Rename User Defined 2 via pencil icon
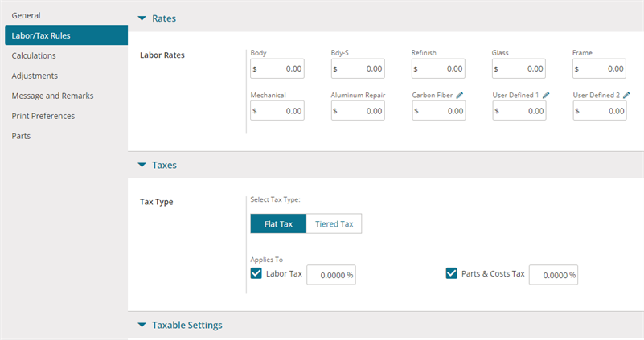Viewport: 644px width, 340px height. (x=626, y=96)
